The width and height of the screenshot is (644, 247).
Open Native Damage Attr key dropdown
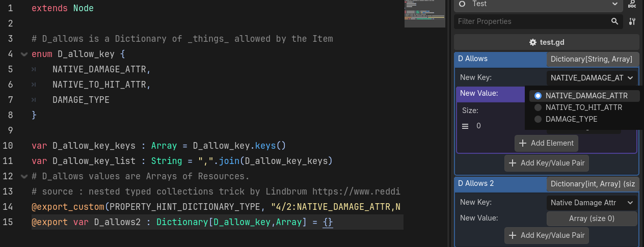click(x=592, y=203)
